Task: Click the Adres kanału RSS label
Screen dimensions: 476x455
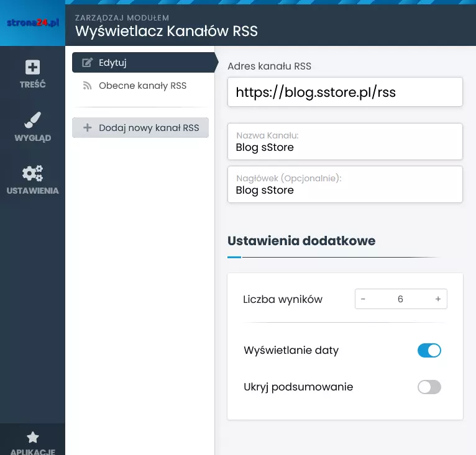Action: tap(269, 66)
